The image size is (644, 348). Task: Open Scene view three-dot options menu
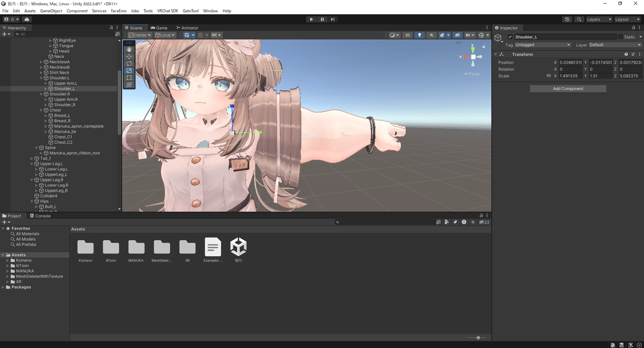(488, 27)
